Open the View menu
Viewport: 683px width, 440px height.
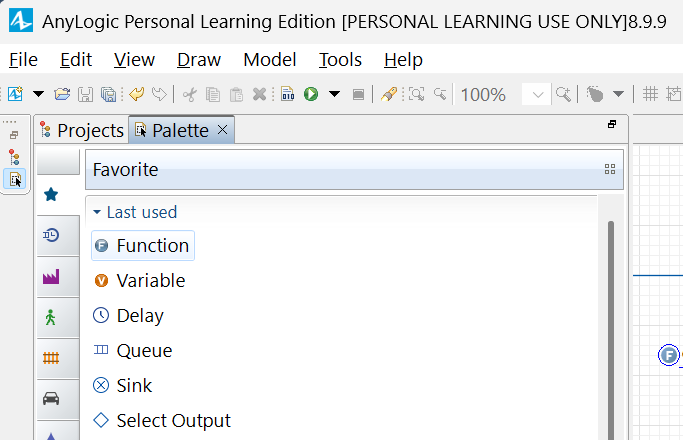click(x=134, y=60)
